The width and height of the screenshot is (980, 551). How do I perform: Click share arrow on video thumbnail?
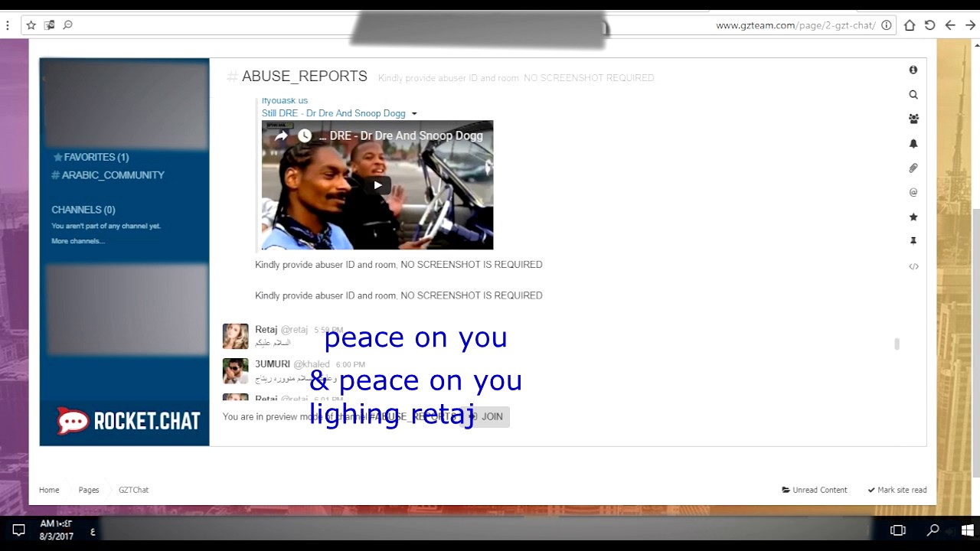click(x=281, y=135)
